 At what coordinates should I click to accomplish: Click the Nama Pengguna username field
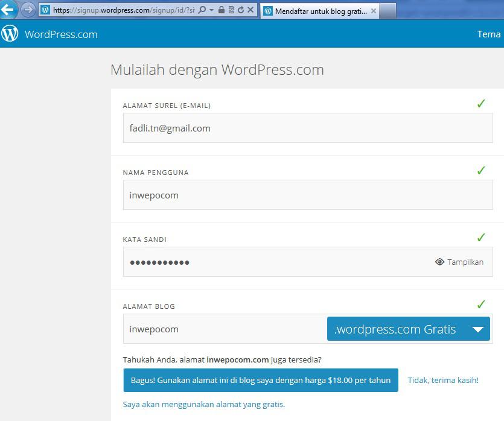[308, 195]
